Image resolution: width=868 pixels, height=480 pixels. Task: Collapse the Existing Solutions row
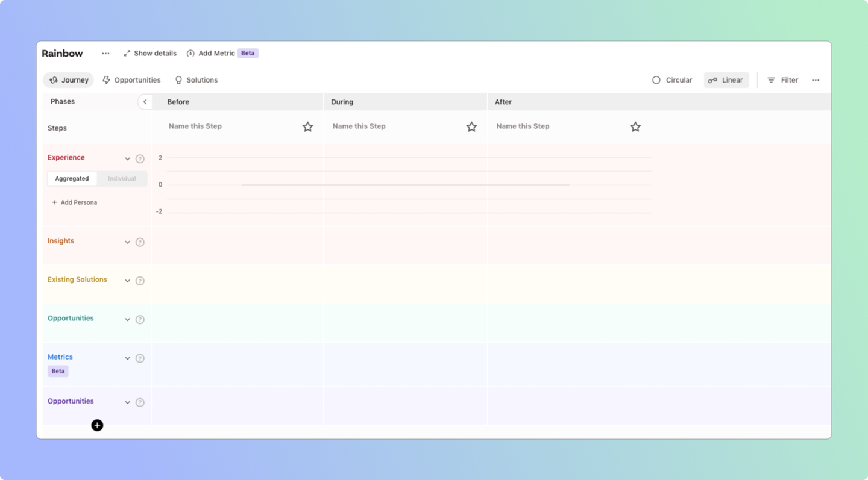[x=127, y=281]
